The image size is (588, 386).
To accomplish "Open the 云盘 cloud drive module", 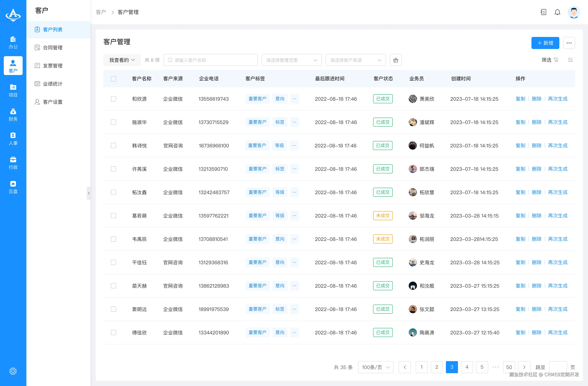I will [13, 187].
